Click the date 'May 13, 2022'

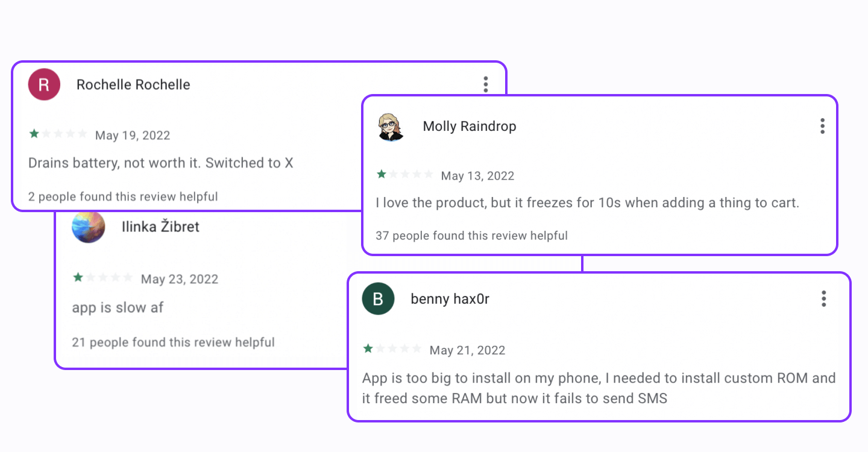pos(478,175)
